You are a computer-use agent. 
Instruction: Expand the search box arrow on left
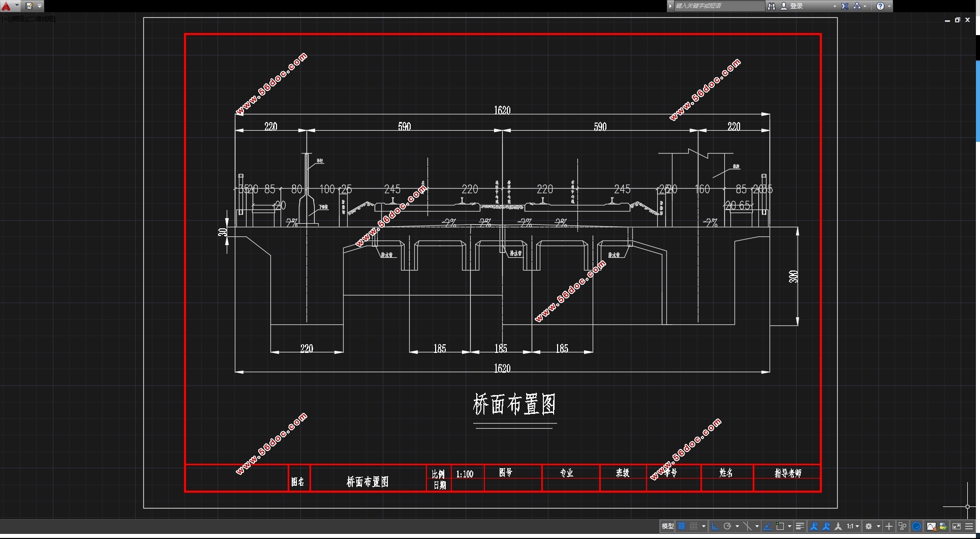point(670,6)
